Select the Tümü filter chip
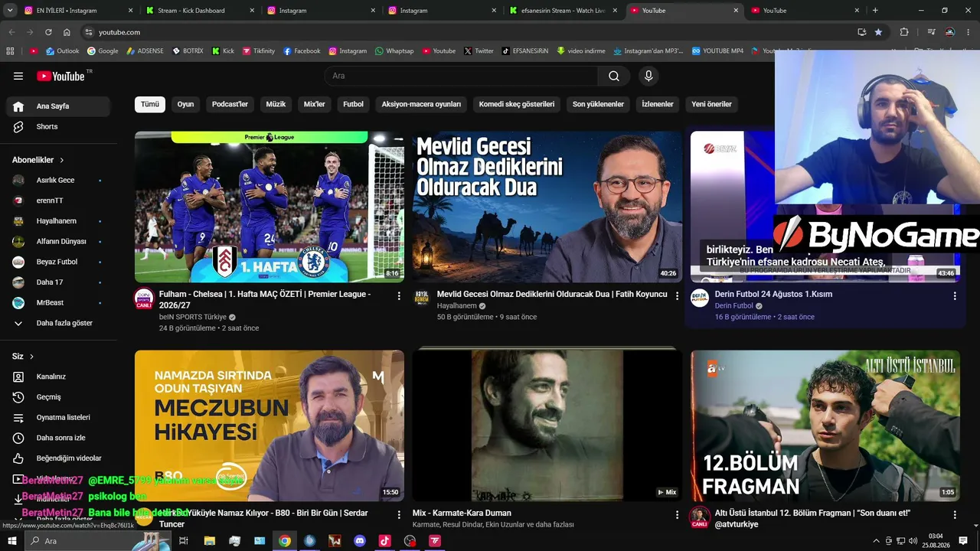This screenshot has height=551, width=980. (150, 104)
